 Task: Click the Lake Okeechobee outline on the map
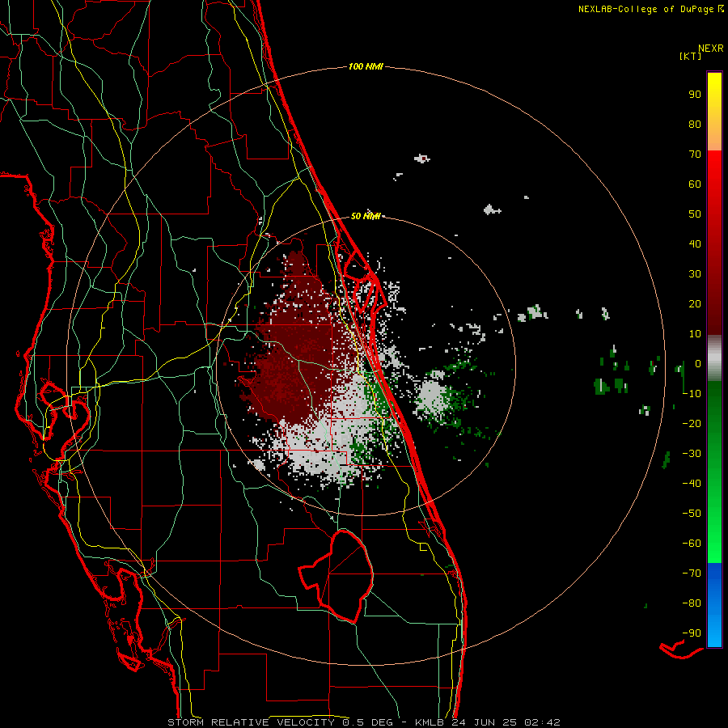(x=336, y=576)
